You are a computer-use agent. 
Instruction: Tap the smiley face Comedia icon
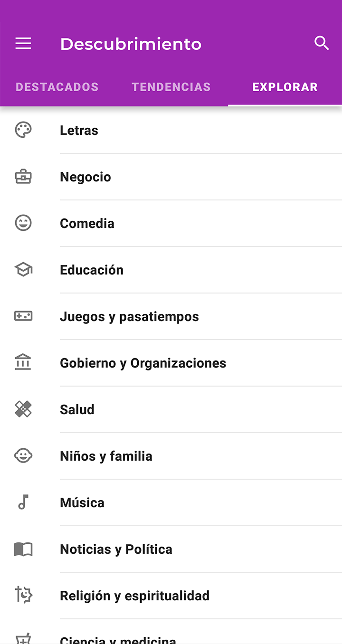click(x=23, y=223)
